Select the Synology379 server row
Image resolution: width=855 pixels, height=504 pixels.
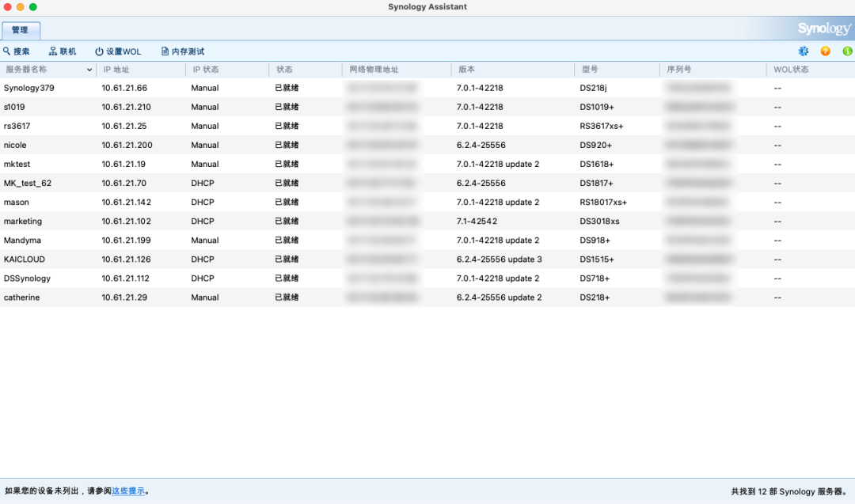pos(29,88)
